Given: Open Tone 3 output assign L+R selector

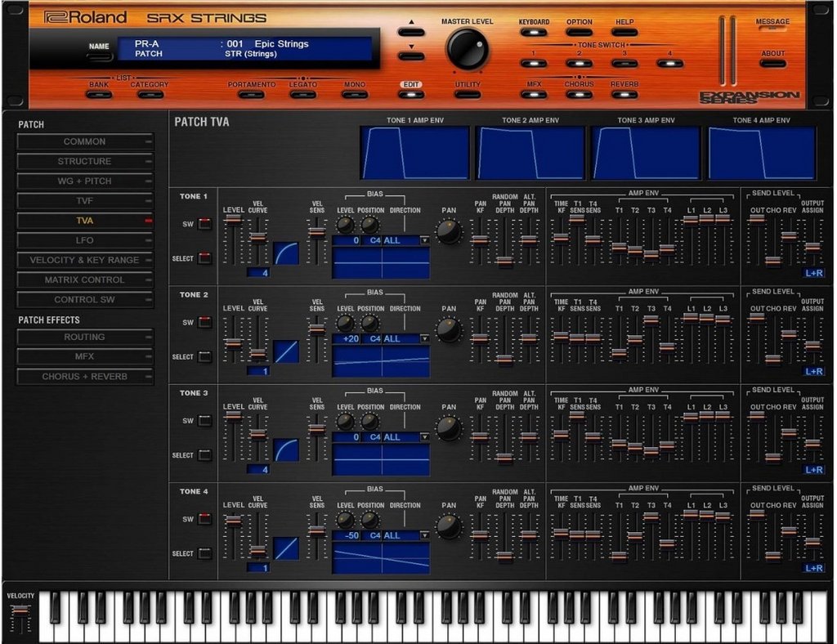Looking at the screenshot, I should (x=814, y=470).
